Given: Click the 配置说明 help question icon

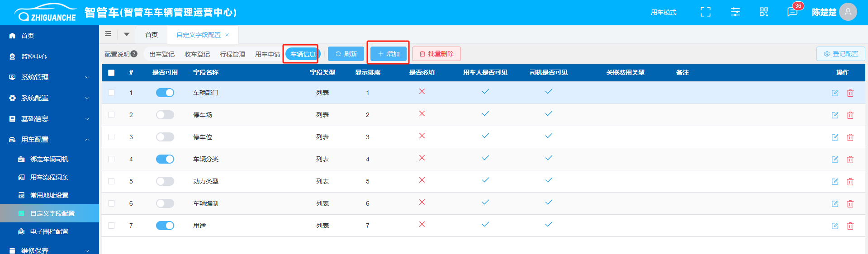Looking at the screenshot, I should (134, 54).
